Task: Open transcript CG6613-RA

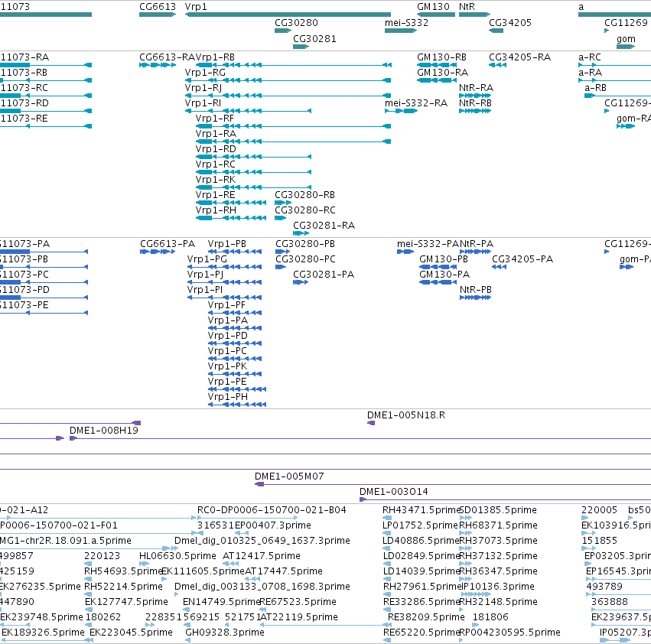Action: click(158, 65)
